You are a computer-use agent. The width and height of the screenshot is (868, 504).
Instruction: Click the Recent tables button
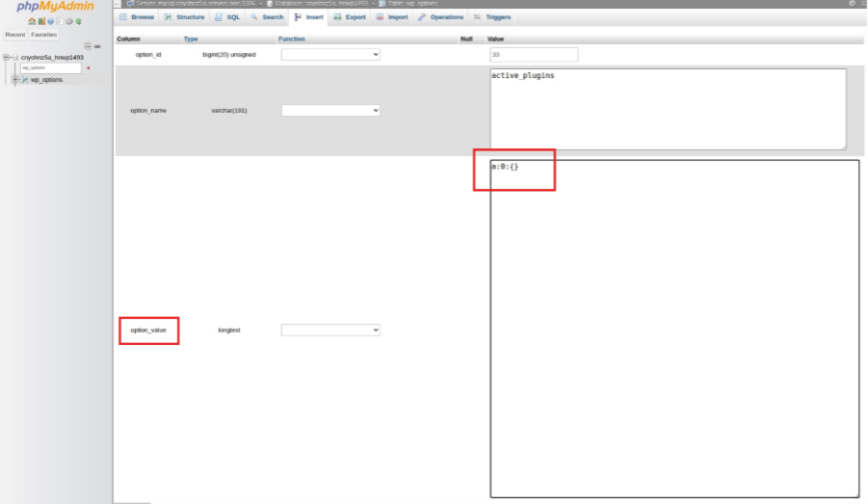click(15, 35)
